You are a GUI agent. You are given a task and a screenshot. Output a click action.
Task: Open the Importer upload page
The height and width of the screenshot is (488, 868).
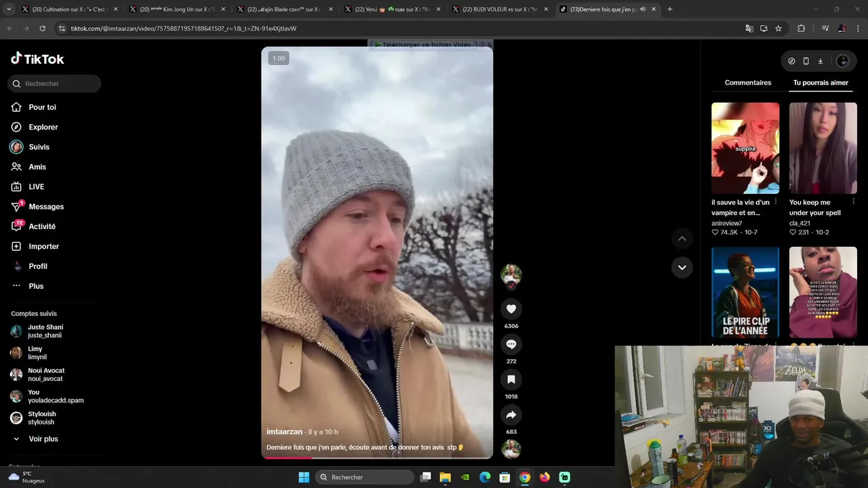point(43,246)
